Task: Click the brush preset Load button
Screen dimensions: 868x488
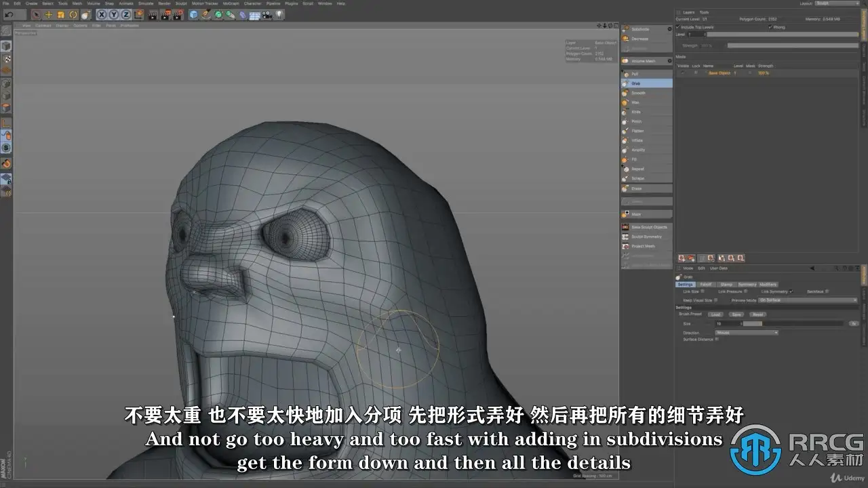Action: pyautogui.click(x=715, y=314)
